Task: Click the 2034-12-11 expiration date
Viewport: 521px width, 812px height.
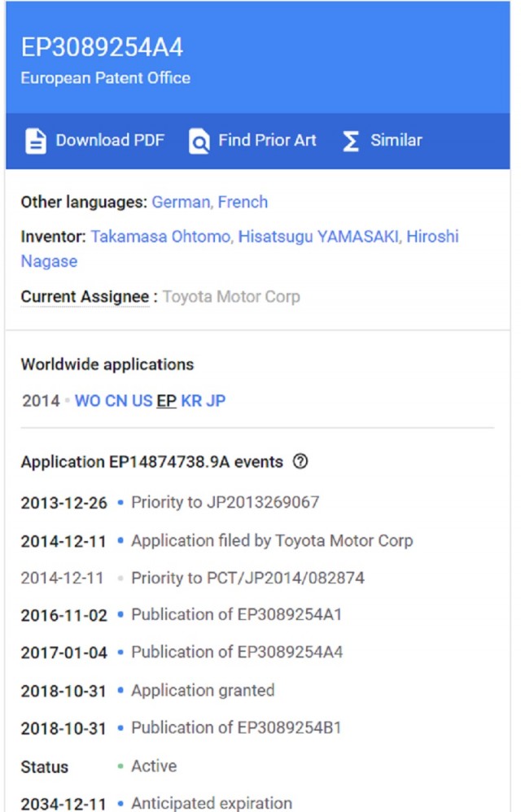Action: (63, 804)
